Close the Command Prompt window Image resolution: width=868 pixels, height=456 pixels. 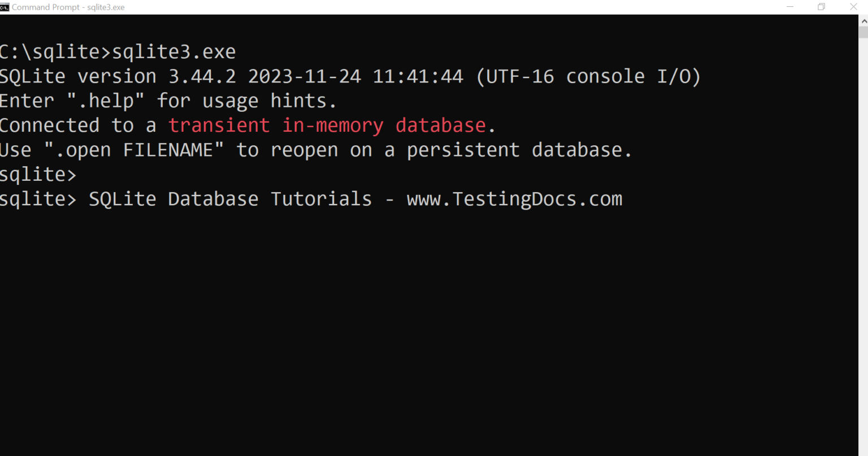(853, 7)
